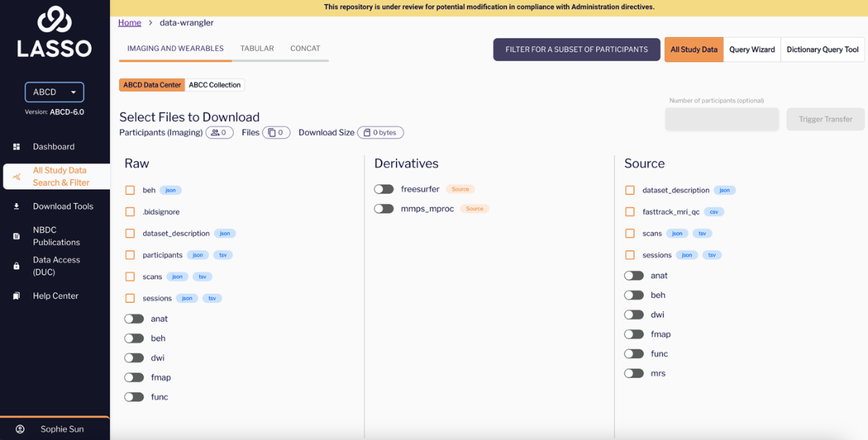The image size is (868, 440).
Task: Open the Query Wizard view
Action: (x=752, y=49)
